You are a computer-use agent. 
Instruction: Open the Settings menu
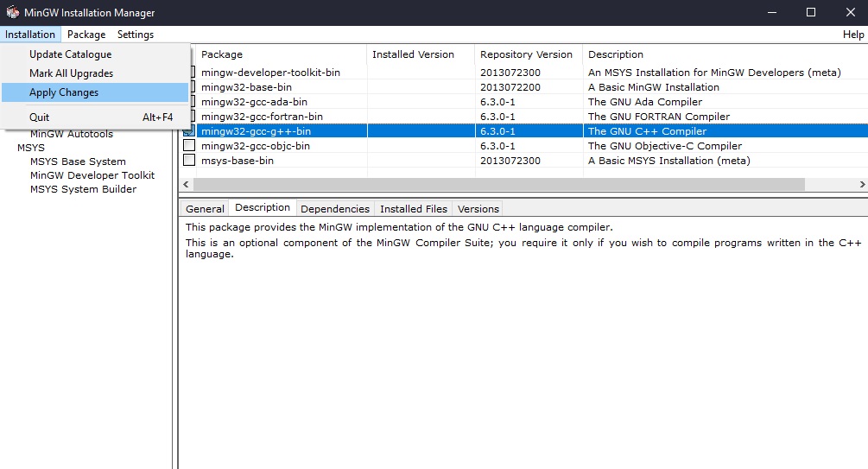135,35
